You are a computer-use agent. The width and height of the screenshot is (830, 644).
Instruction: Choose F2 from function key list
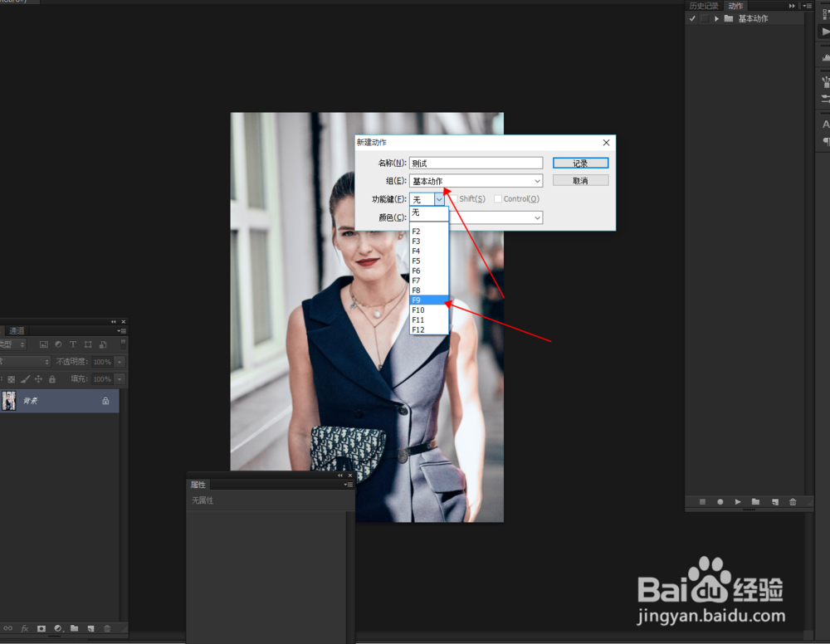[x=429, y=232]
